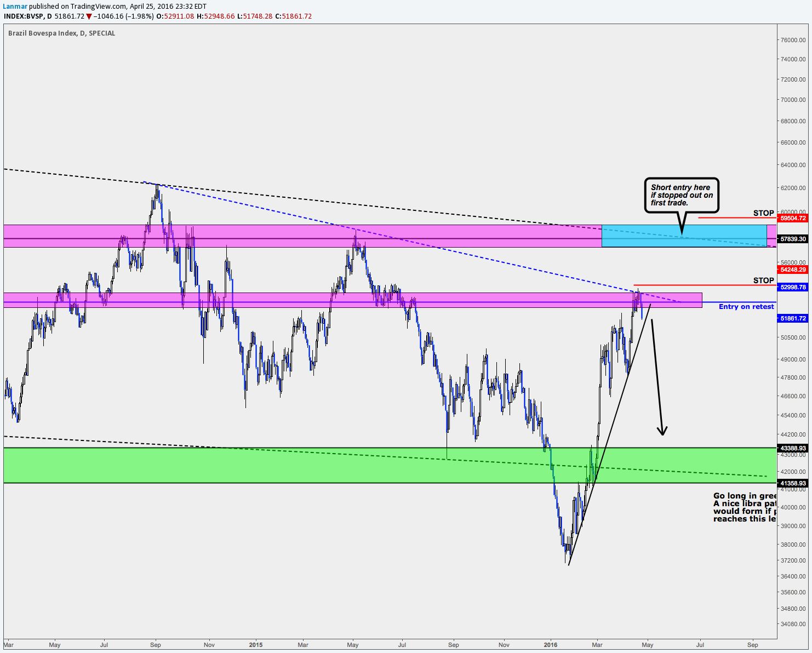Click the 34080.00 price axis label
This screenshot has height=653, width=812.
(x=793, y=623)
